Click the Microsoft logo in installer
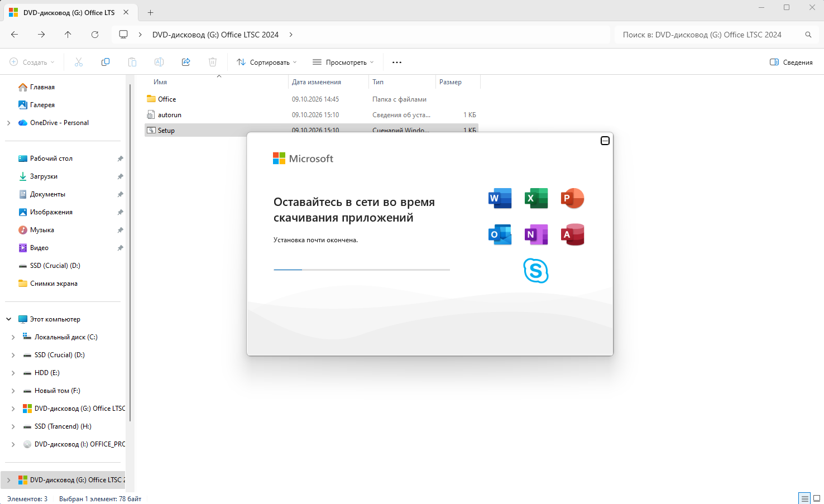Image resolution: width=824 pixels, height=504 pixels. tap(303, 159)
